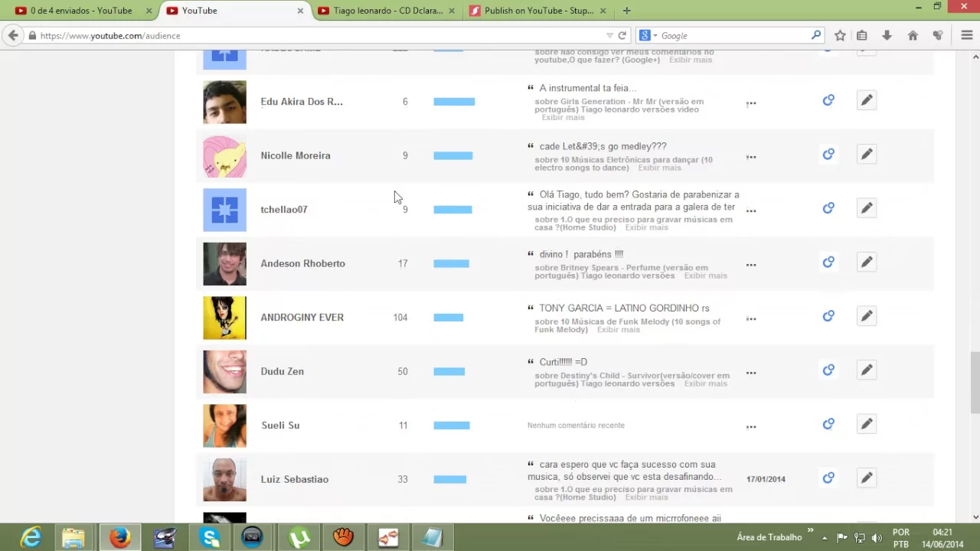The image size is (980, 551).
Task: Click the circles icon for Luiz Sebastiao
Action: (828, 478)
